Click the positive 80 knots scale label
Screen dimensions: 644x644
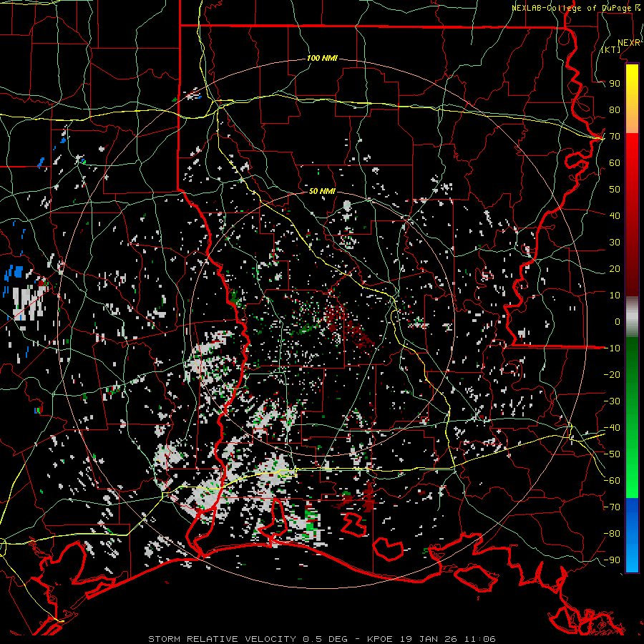point(615,109)
